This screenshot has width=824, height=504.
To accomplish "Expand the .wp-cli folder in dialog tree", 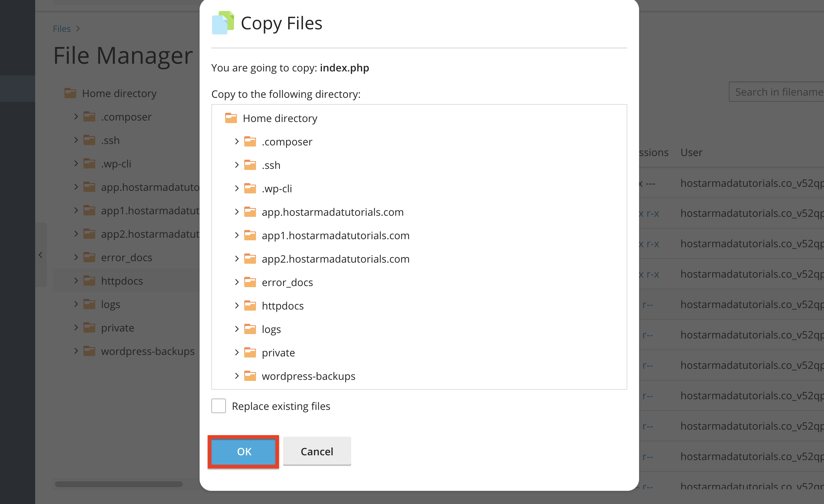I will point(237,188).
